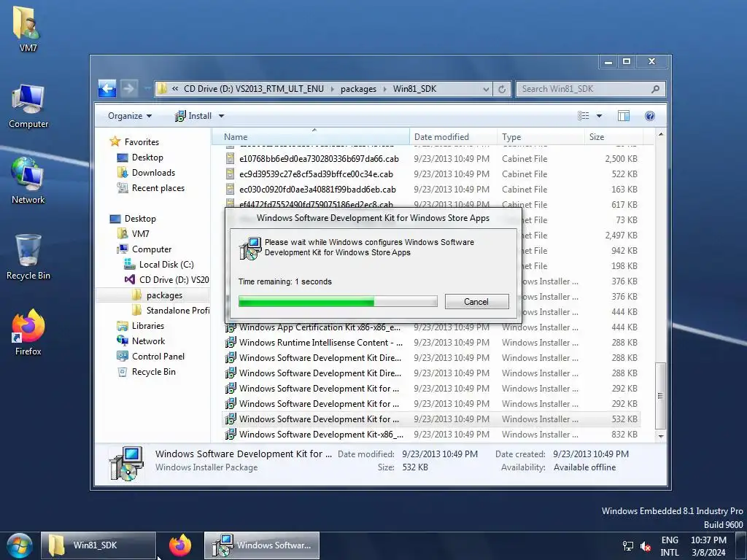The image size is (747, 560).
Task: Sort by the Size column header
Action: pyautogui.click(x=614, y=136)
